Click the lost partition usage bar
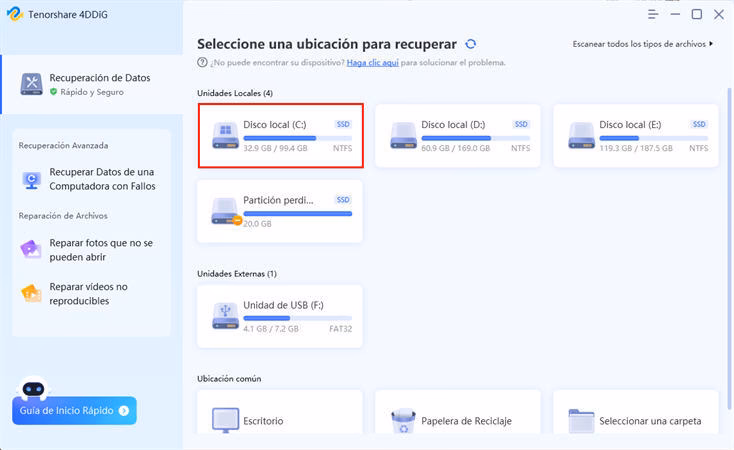Image resolution: width=734 pixels, height=450 pixels. (297, 214)
